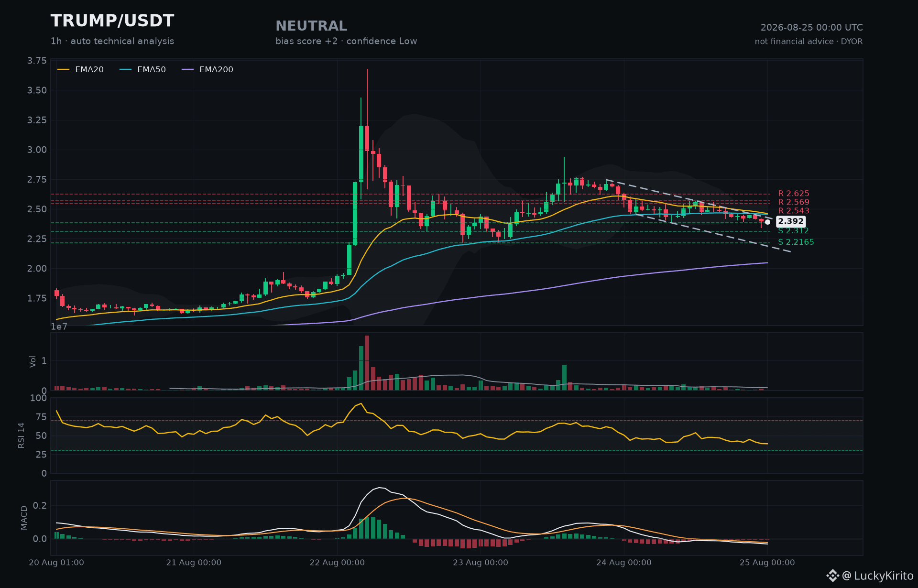The height and width of the screenshot is (588, 918).
Task: Click the 0.0 tick on MACD axis
Action: point(40,539)
